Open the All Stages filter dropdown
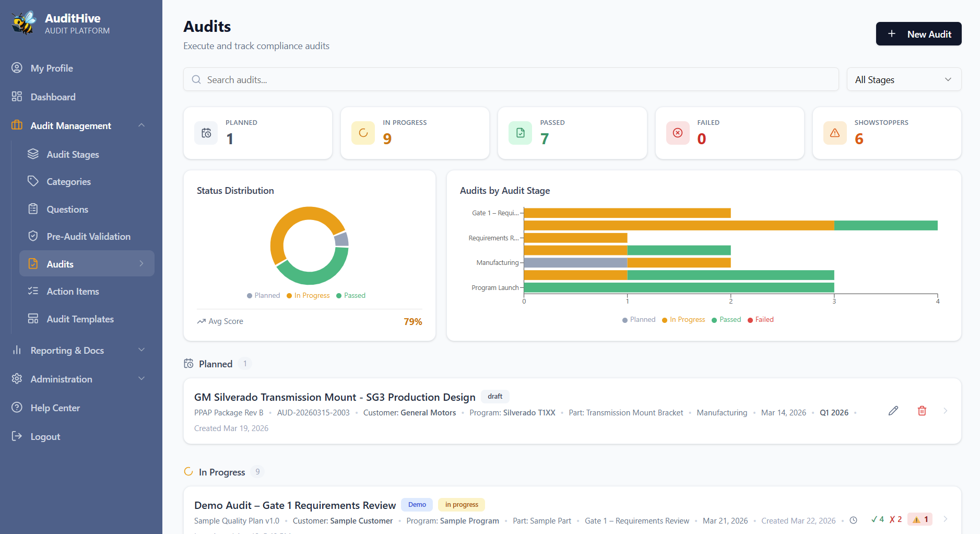Screen dimensions: 980x534 point(903,79)
